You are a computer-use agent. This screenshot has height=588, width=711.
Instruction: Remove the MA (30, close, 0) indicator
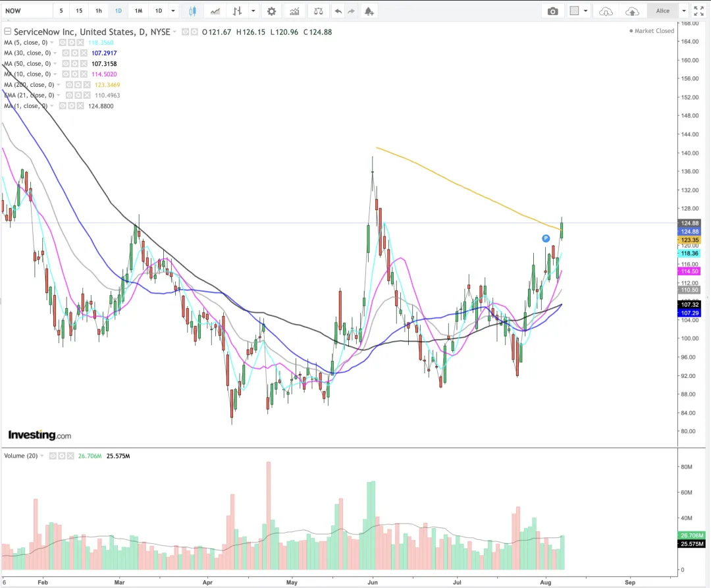click(84, 53)
